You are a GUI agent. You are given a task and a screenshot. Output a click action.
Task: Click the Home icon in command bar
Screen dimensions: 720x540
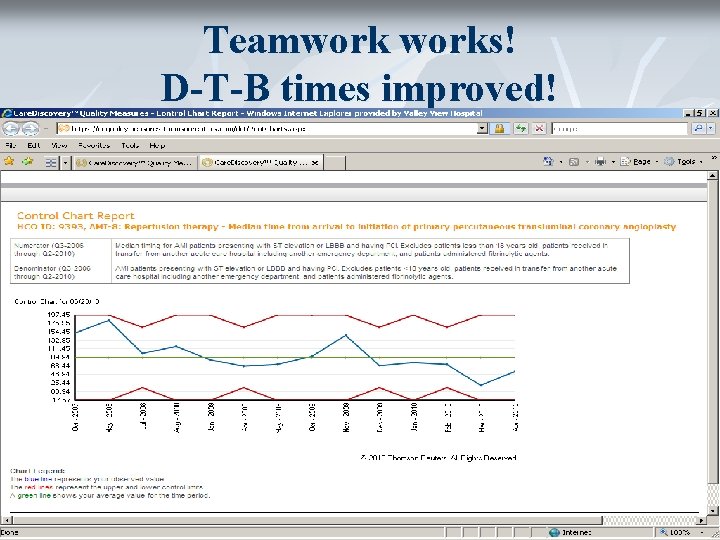click(548, 161)
